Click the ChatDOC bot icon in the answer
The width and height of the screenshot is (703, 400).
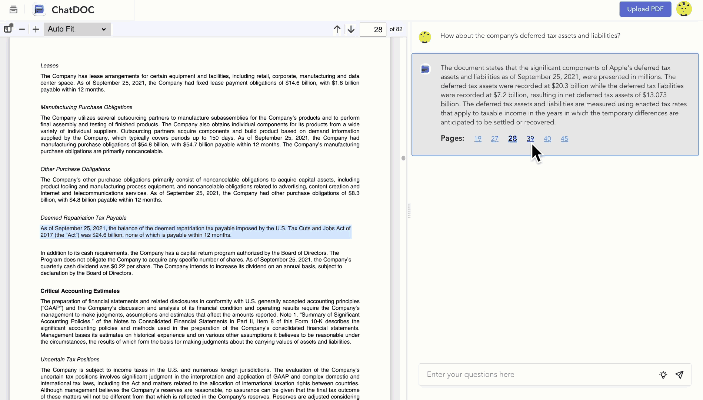click(x=425, y=69)
